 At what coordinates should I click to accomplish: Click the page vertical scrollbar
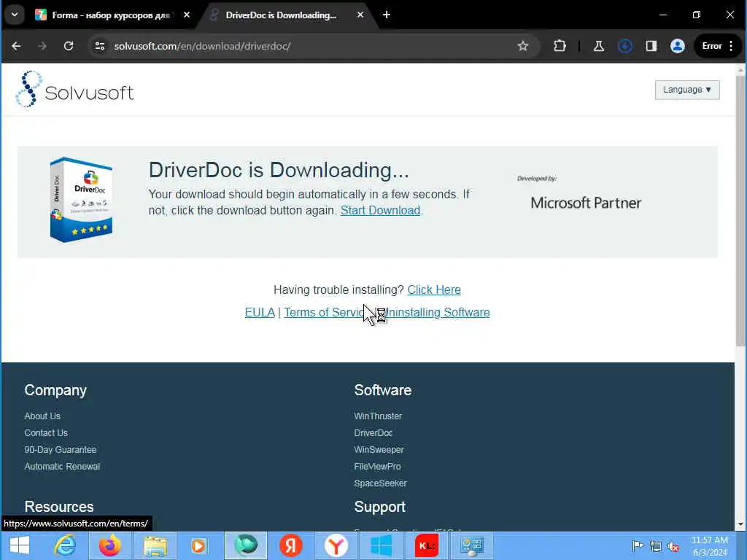pos(740,209)
